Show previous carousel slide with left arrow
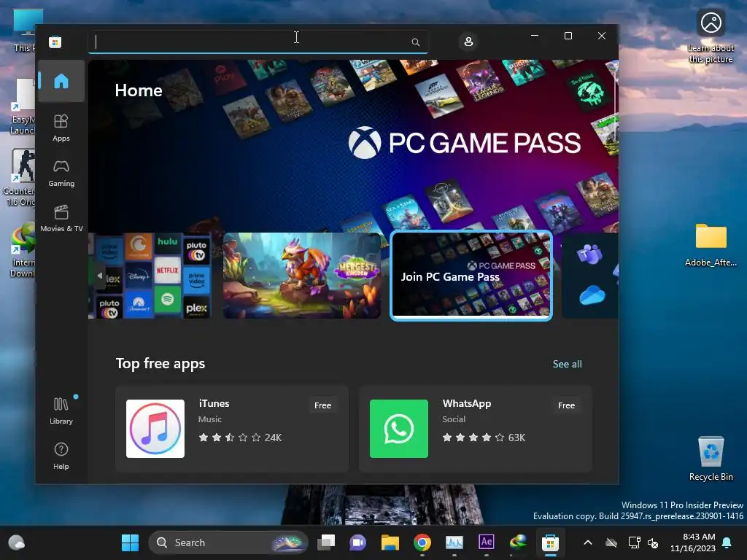 coord(99,276)
